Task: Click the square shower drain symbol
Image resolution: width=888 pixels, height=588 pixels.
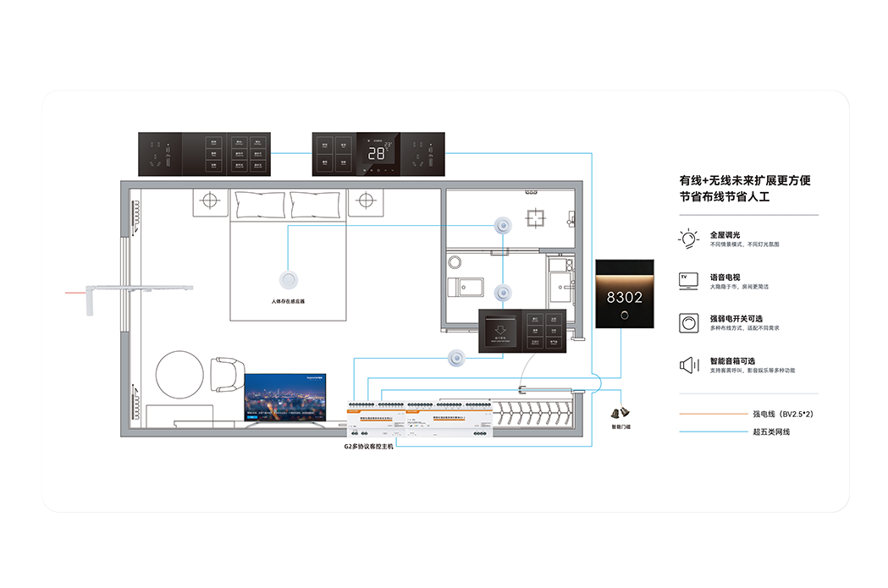Action: click(x=535, y=218)
